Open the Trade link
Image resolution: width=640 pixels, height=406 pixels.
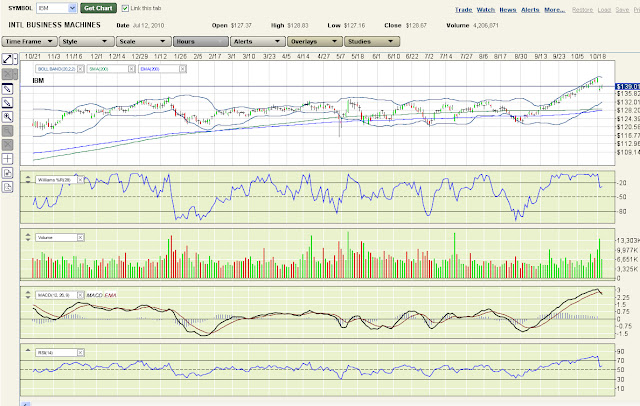point(464,10)
